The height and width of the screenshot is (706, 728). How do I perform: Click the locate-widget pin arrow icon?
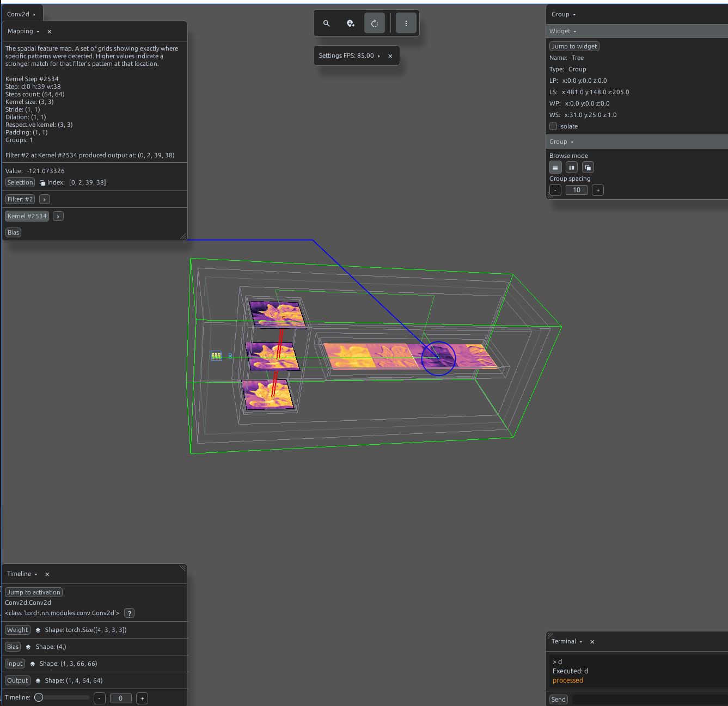coord(350,23)
